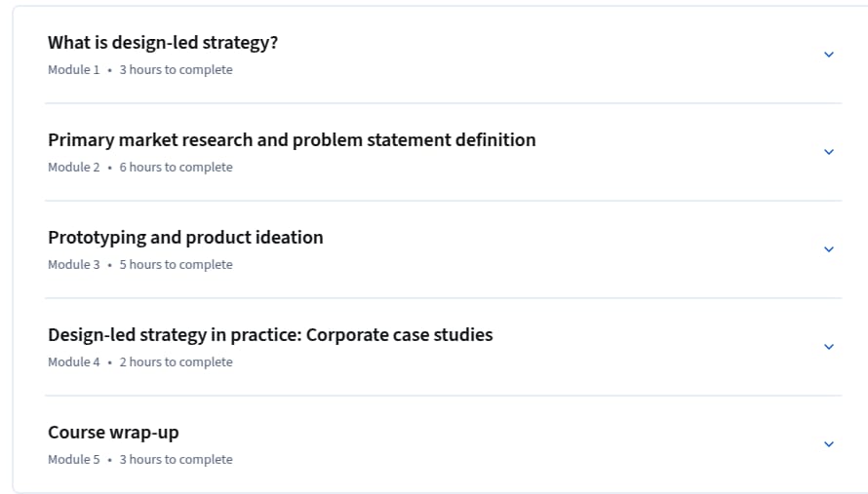The width and height of the screenshot is (868, 494).
Task: Open chevron beside Prototyping and product ideation
Action: coord(829,248)
